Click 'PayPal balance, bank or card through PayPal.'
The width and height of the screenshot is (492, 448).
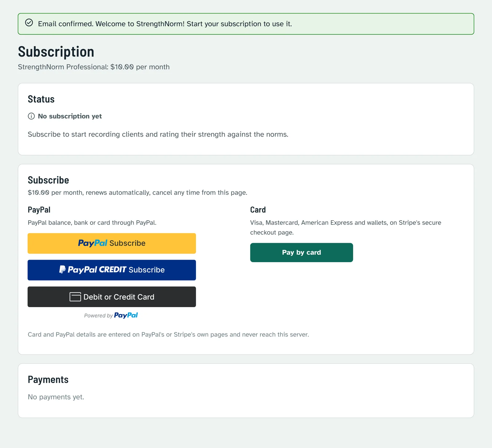coord(92,222)
